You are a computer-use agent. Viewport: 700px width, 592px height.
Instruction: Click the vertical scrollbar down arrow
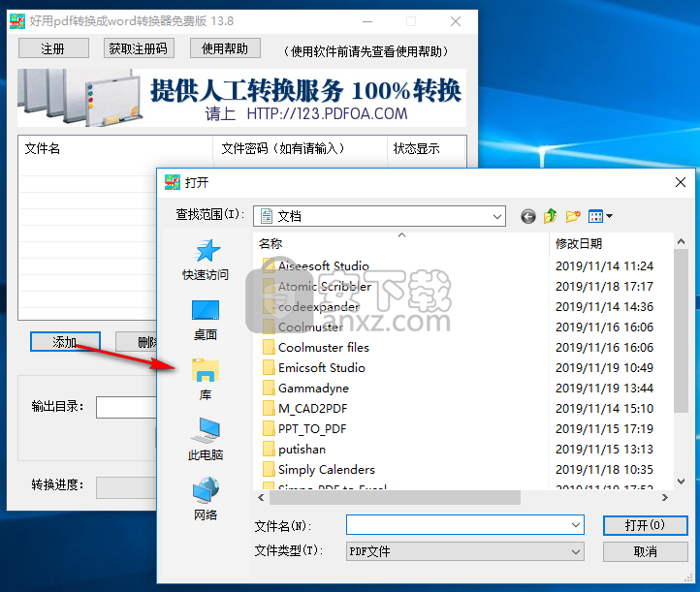pyautogui.click(x=681, y=482)
